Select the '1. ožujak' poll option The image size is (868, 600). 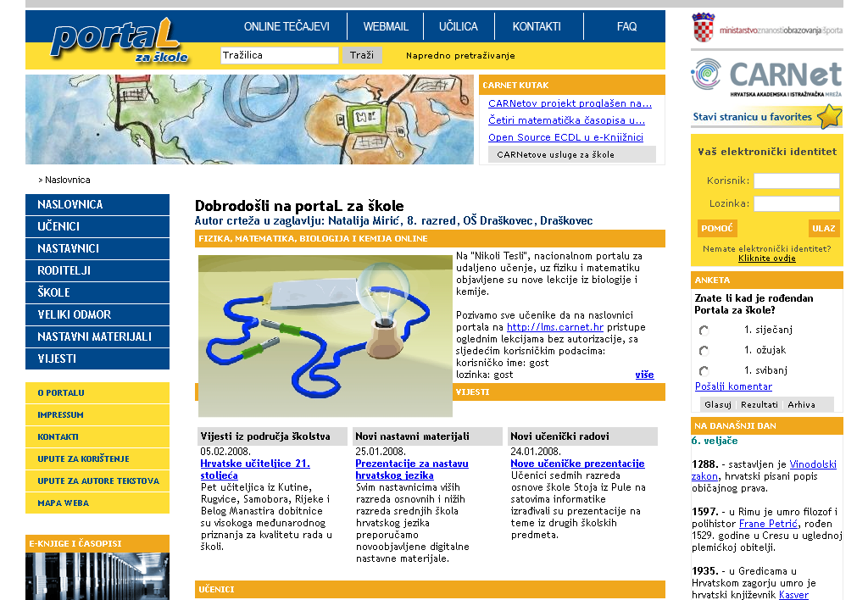tap(704, 351)
